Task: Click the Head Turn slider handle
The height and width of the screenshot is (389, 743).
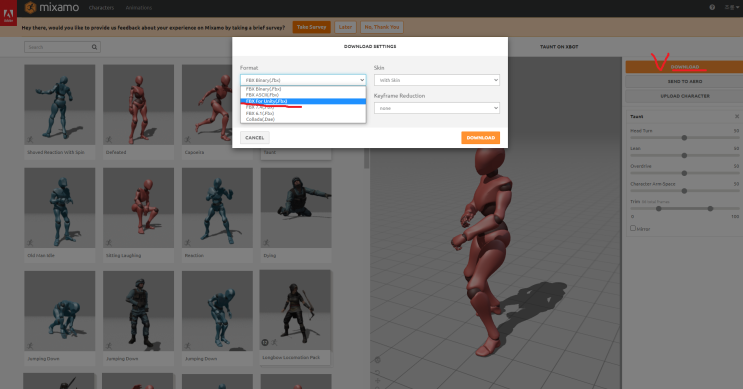Action: coord(684,138)
